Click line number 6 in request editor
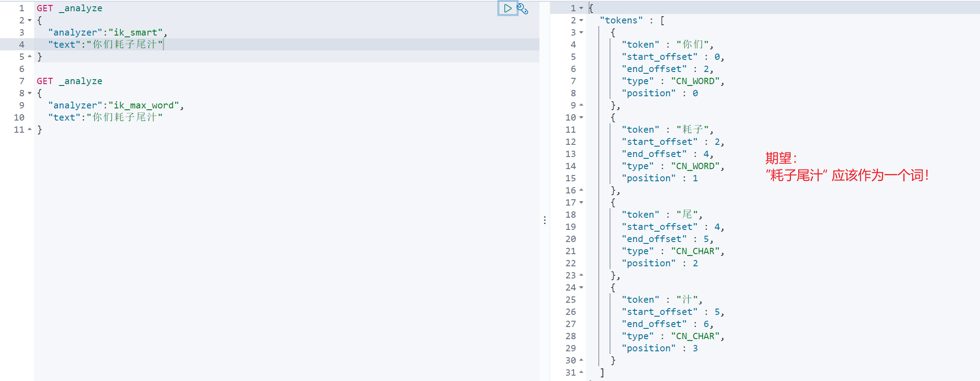This screenshot has width=980, height=381. pos(22,69)
